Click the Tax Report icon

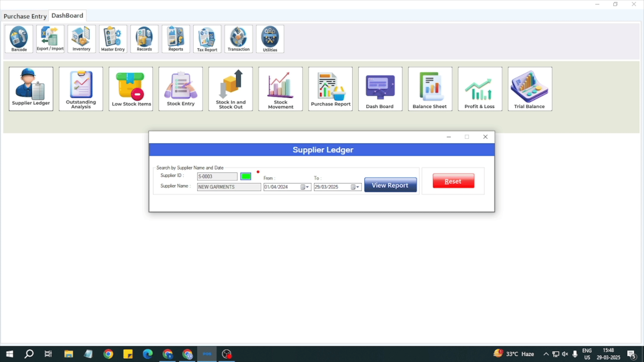(x=207, y=39)
